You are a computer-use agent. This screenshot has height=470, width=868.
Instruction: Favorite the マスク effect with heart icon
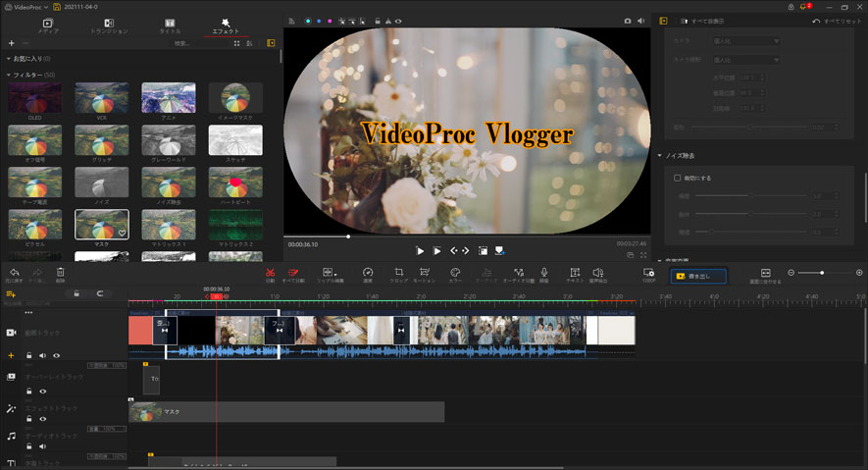(x=122, y=234)
